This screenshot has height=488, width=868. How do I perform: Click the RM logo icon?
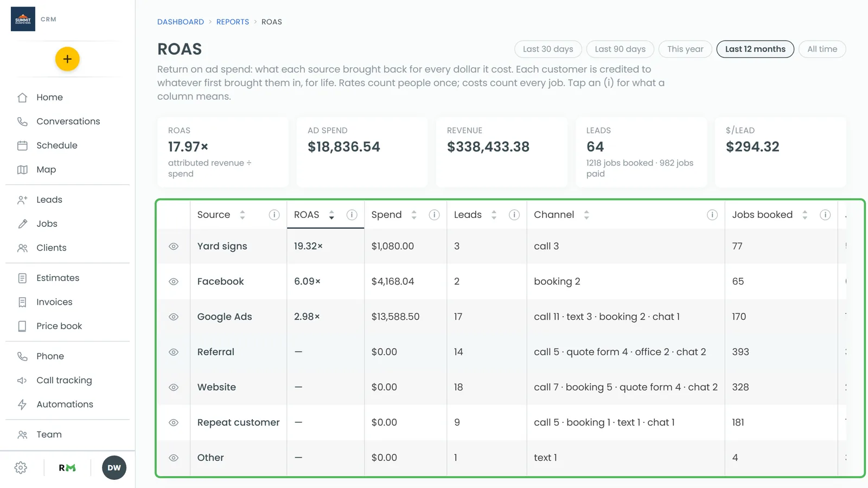click(67, 468)
